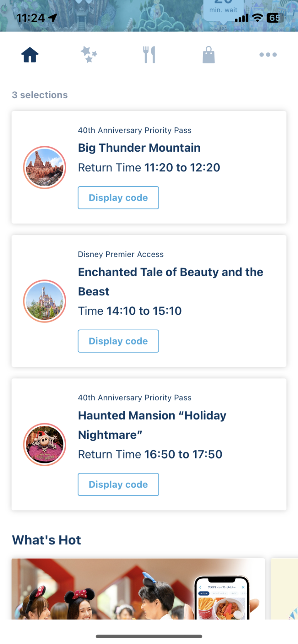
Task: Tap the Home tab icon
Action: (x=30, y=55)
